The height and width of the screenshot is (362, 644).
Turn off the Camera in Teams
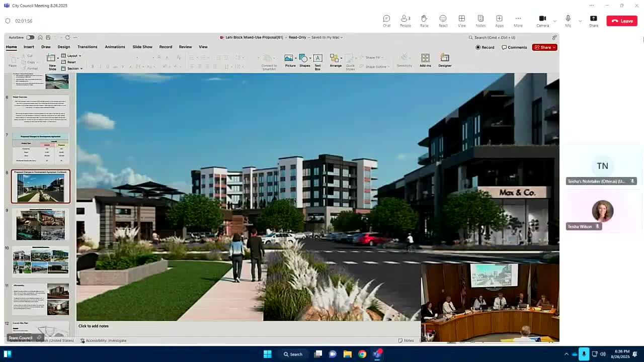[x=542, y=19]
